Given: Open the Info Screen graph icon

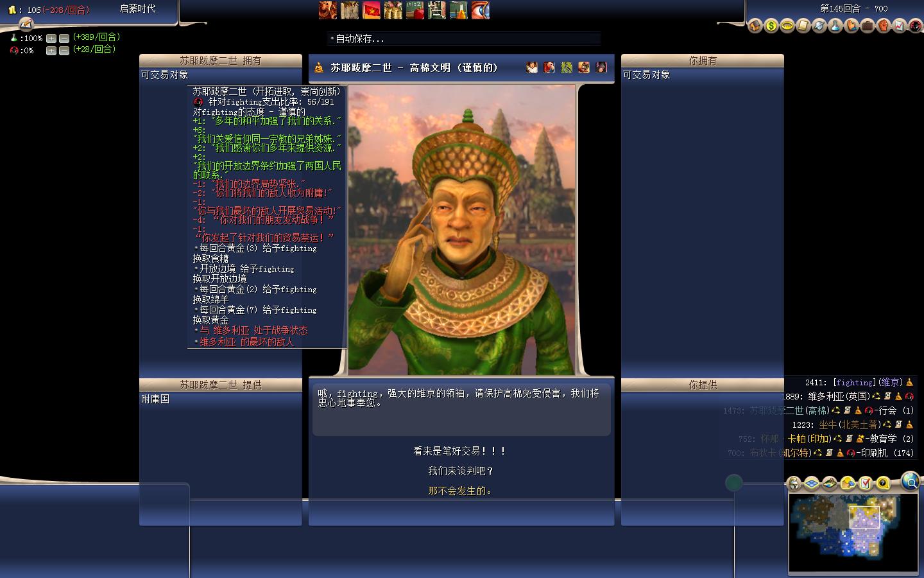Looking at the screenshot, I should (900, 26).
